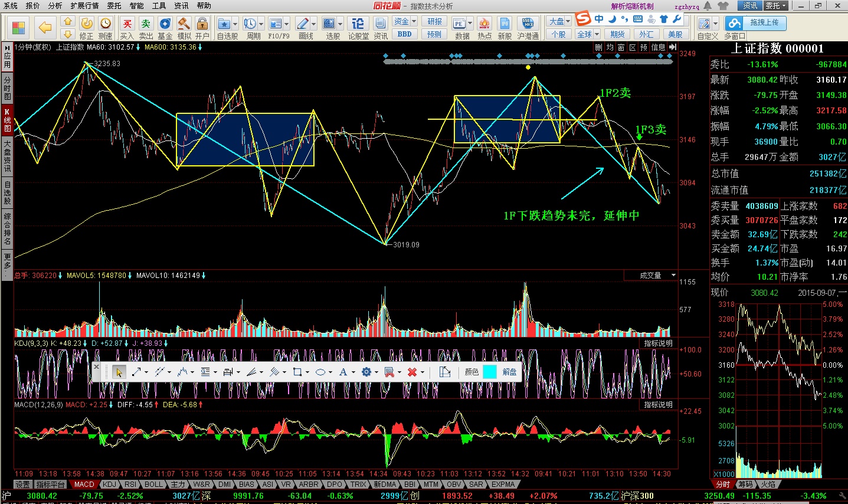The width and height of the screenshot is (848, 504).
Task: Toggle the 删 button above chart
Action: click(x=598, y=47)
